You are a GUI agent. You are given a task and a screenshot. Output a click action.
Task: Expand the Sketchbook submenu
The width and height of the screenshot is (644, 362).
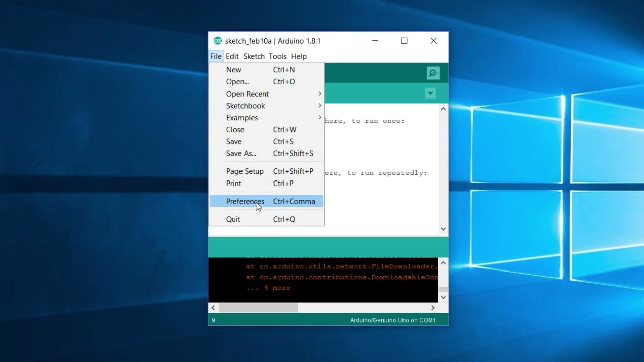pos(266,106)
